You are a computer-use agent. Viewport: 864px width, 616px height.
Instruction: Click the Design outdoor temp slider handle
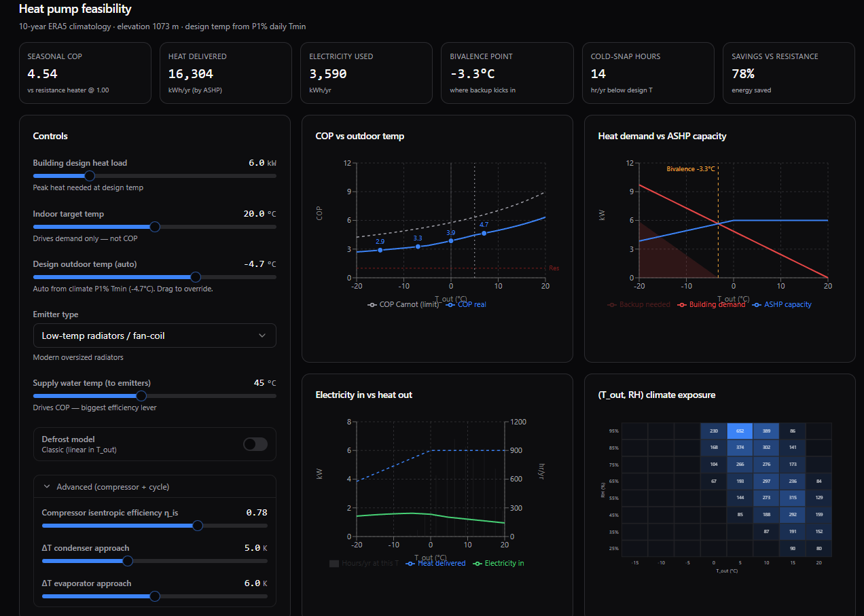(x=196, y=277)
